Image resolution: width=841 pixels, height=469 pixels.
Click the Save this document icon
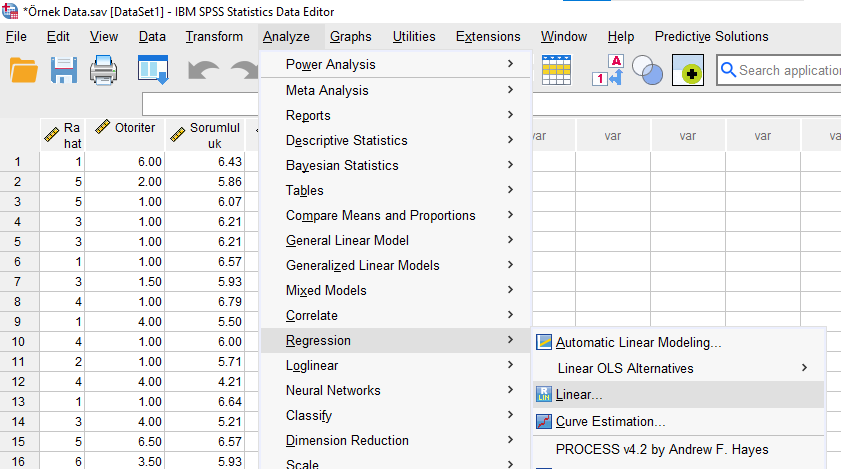64,71
